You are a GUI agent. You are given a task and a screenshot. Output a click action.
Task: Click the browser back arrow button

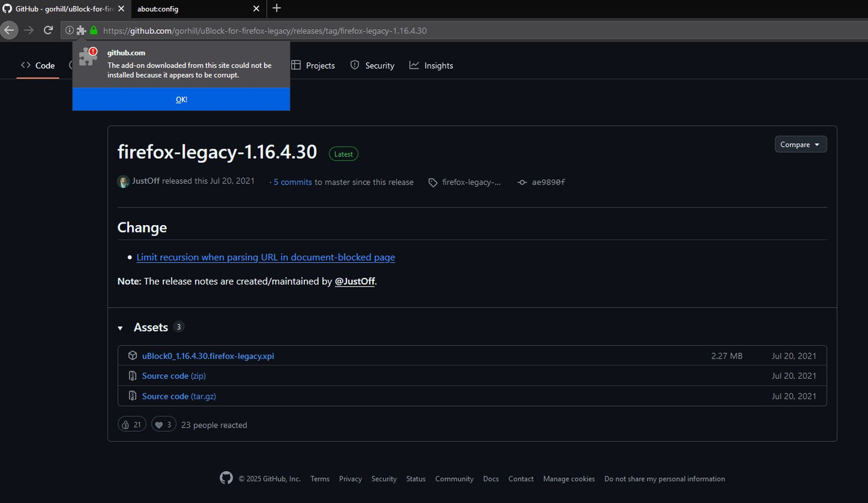(x=8, y=31)
